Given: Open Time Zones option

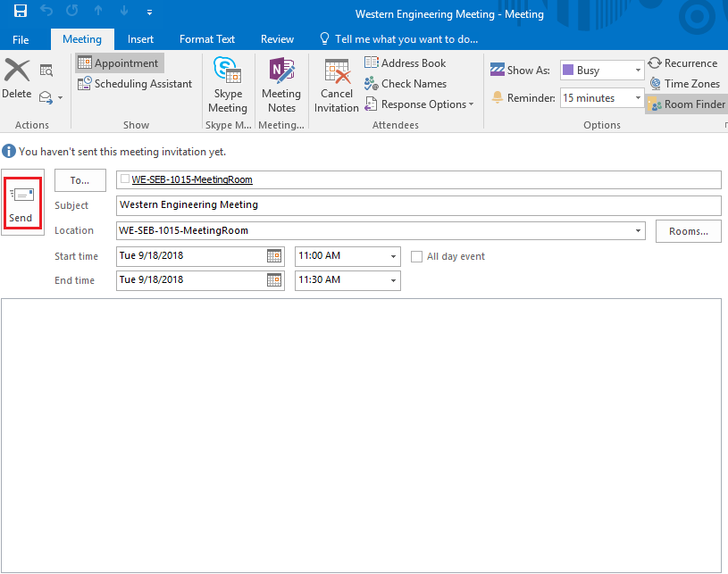Looking at the screenshot, I should tap(682, 84).
